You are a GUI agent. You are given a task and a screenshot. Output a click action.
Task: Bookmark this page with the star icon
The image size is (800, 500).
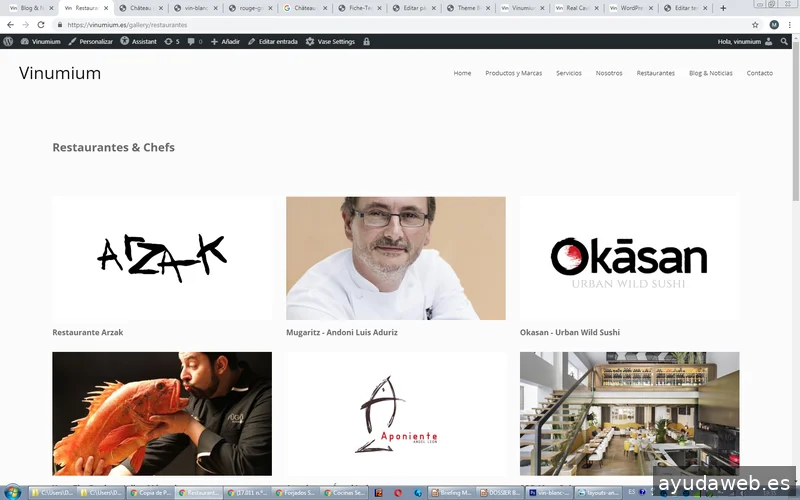click(x=755, y=24)
